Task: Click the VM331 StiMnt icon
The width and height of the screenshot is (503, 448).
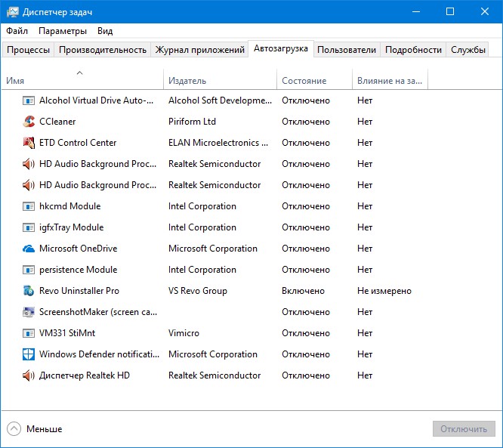Action: click(x=29, y=333)
